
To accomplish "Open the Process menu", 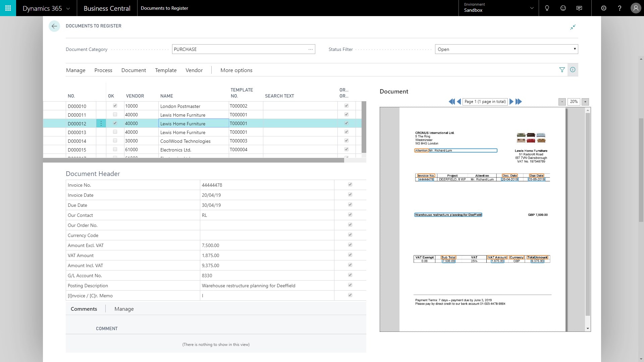I will 103,70.
